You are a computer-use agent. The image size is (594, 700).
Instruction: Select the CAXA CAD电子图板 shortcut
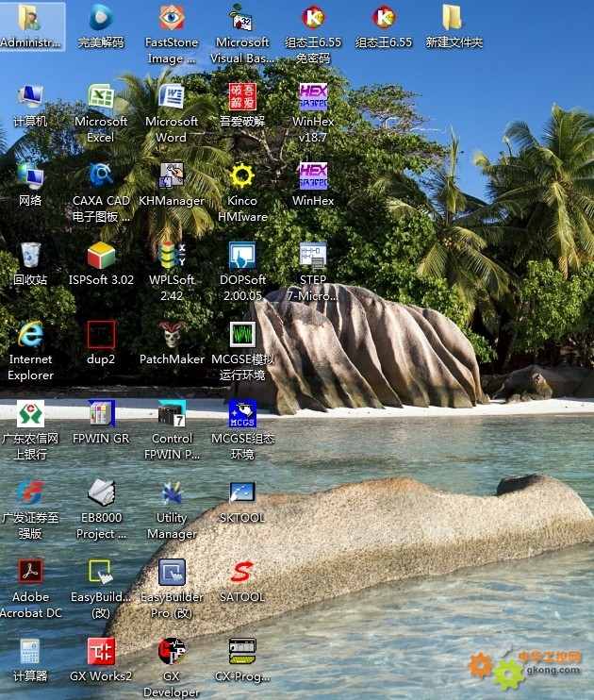[101, 176]
